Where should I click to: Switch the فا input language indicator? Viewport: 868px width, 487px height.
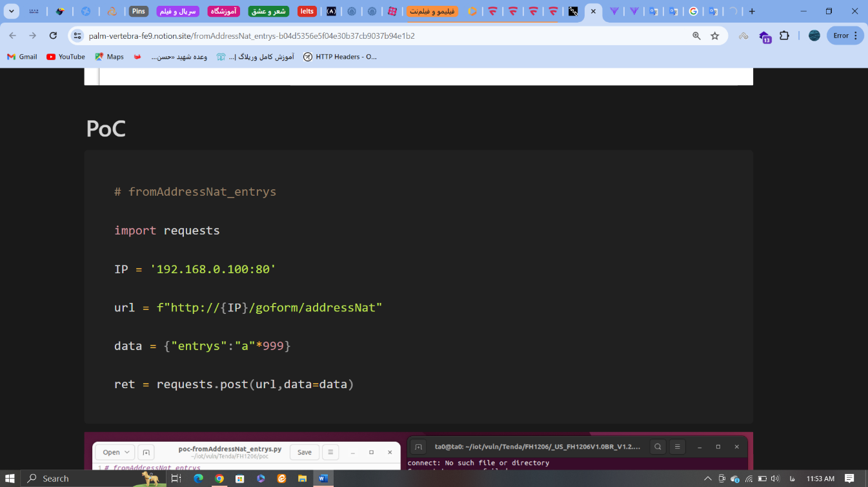(792, 479)
